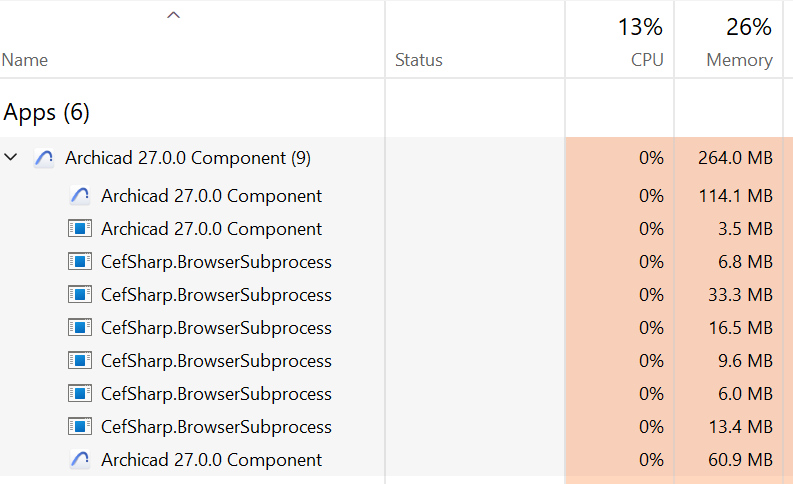Select the CefSharp.BrowserSubprocess using 13.4 MB

pyautogui.click(x=216, y=427)
